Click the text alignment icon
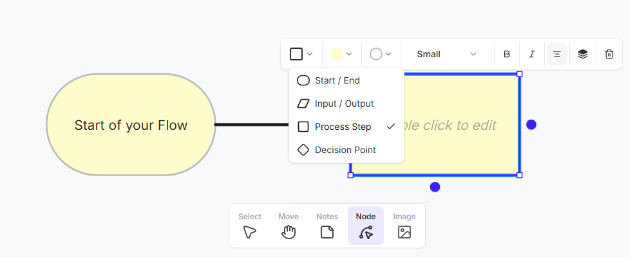Image resolution: width=644 pixels, height=261 pixels. click(x=557, y=54)
